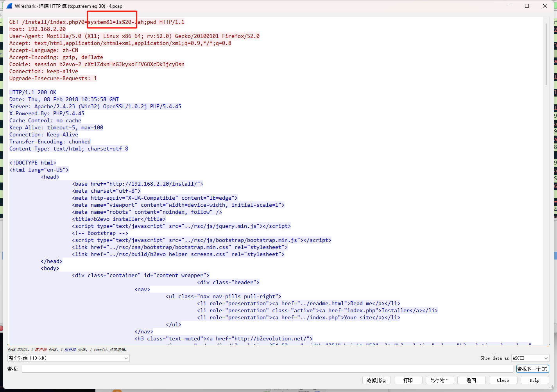
Task: Click the b2evo_helper_screens.css link line
Action: click(x=178, y=254)
